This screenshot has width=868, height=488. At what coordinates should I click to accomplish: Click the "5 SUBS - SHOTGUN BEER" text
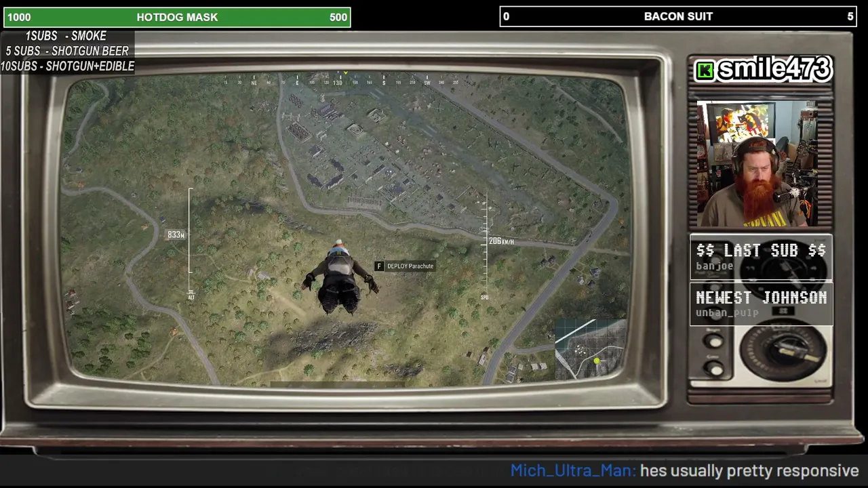tap(67, 51)
